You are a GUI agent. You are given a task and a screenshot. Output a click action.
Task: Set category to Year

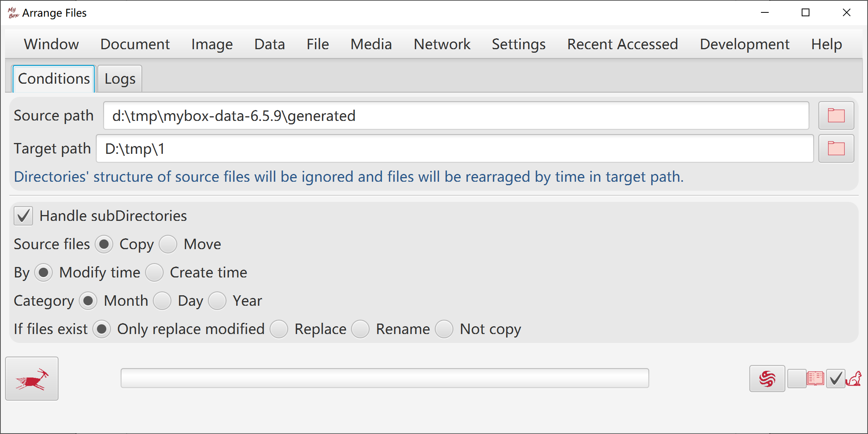point(217,301)
